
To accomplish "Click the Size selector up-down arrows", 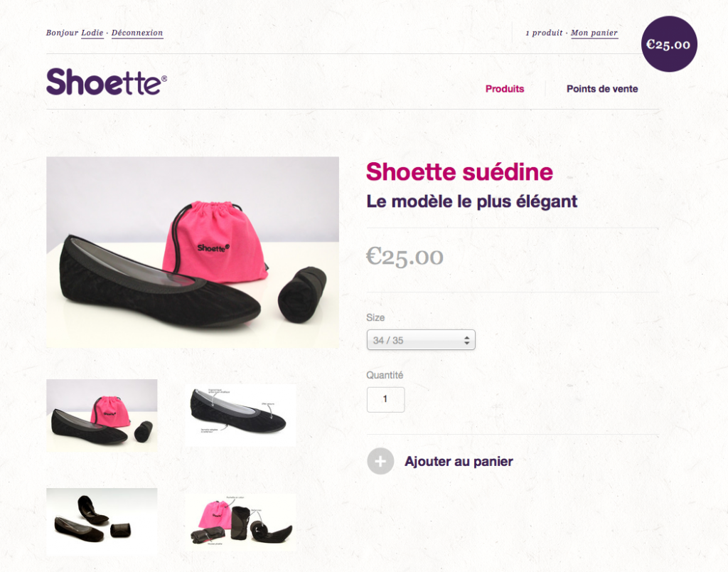I will (x=466, y=340).
